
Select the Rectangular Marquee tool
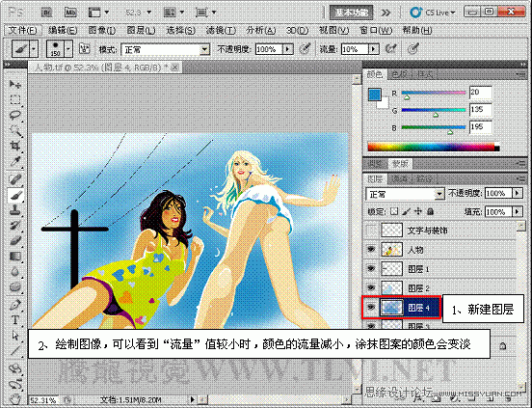click(14, 99)
